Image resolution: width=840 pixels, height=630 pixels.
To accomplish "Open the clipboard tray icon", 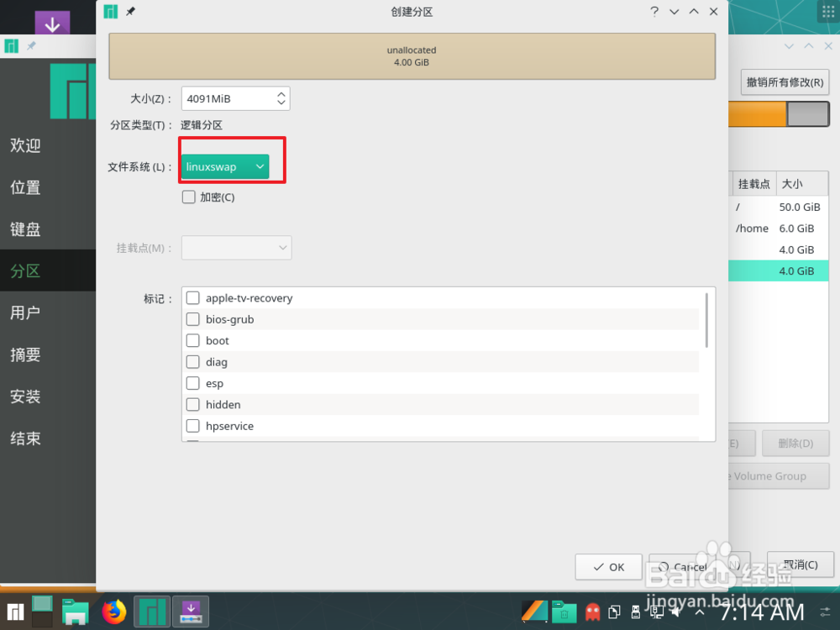I will click(615, 612).
